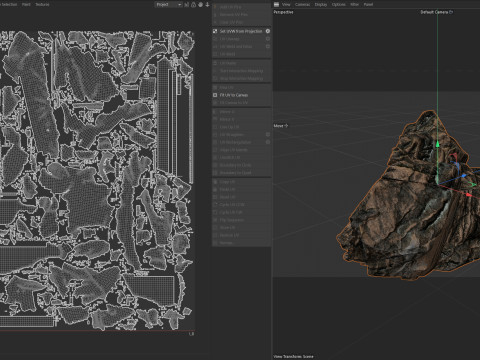
Task: Open the viewport Filter menu
Action: click(354, 5)
